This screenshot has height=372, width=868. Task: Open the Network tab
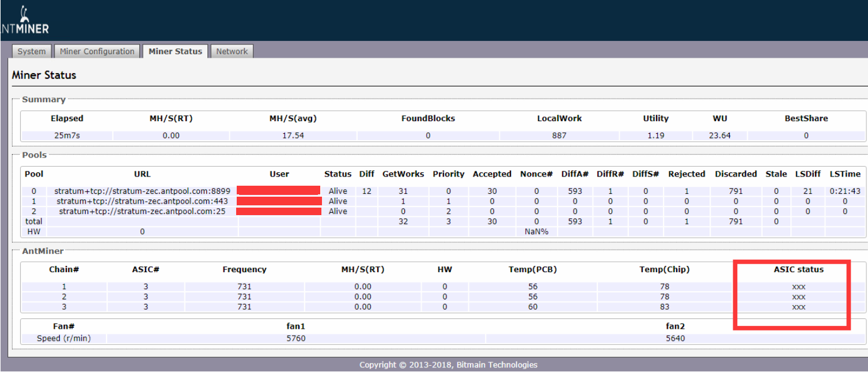[232, 51]
